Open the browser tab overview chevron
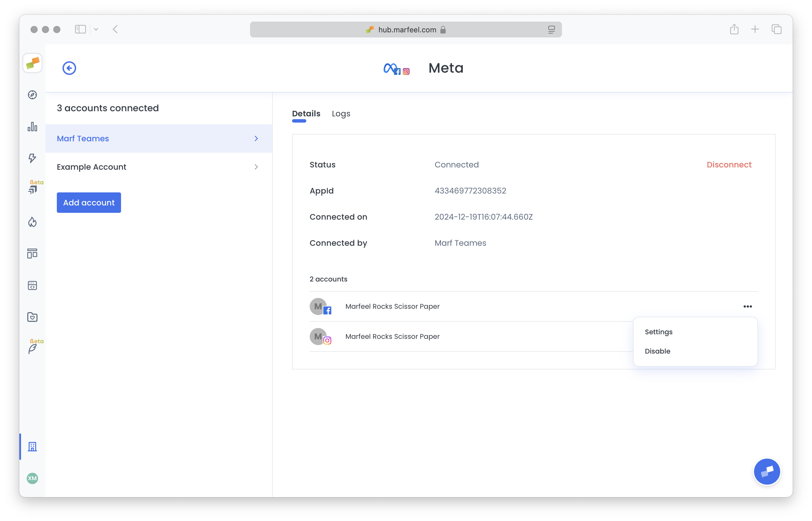 point(96,29)
